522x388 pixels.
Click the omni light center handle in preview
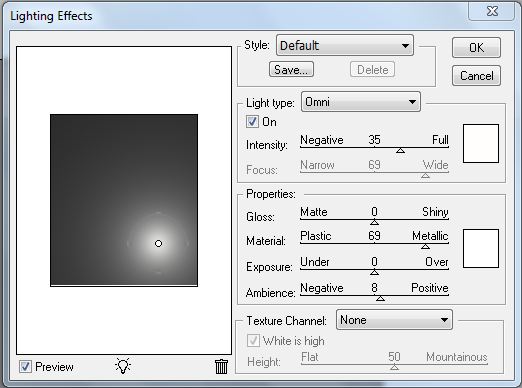(158, 244)
